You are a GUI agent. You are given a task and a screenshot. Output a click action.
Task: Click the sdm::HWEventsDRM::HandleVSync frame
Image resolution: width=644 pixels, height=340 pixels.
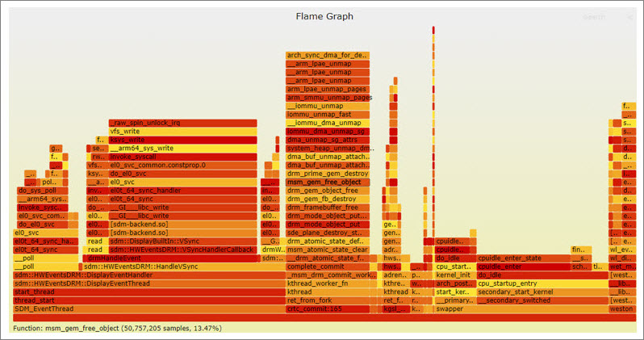click(x=184, y=267)
